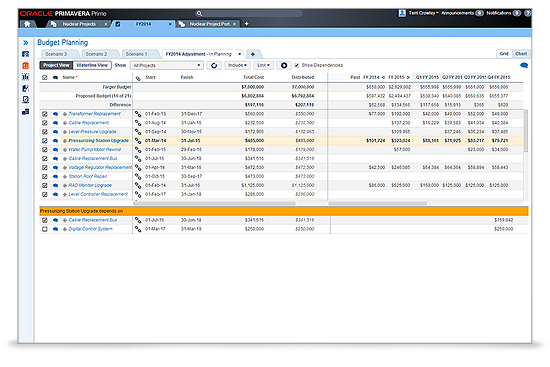This screenshot has width=550, height=367.
Task: Toggle the select-all checkbox in header
Action: pyautogui.click(x=45, y=78)
